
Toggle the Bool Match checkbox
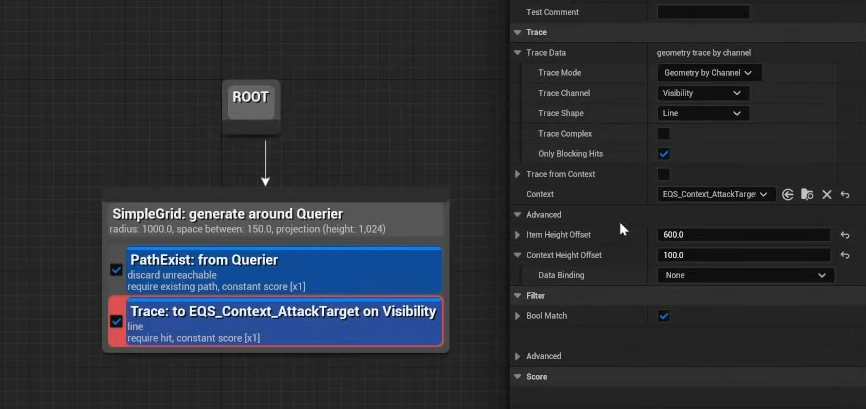click(x=663, y=316)
